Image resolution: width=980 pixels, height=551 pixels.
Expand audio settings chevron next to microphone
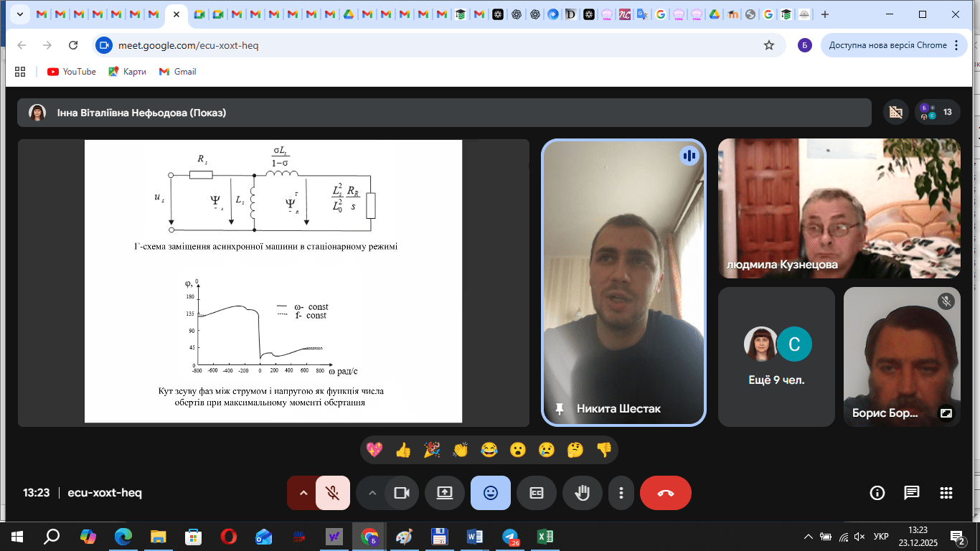tap(303, 493)
